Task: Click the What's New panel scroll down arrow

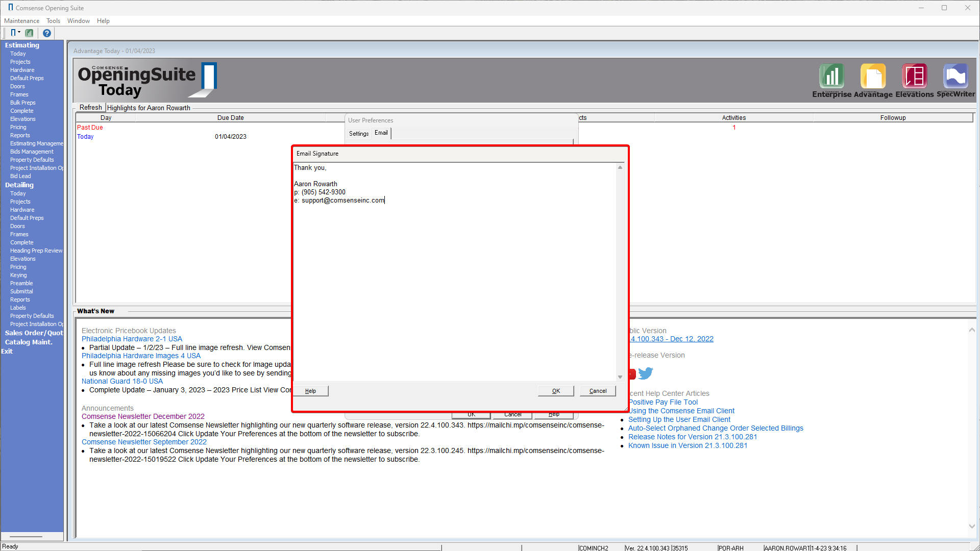Action: [x=972, y=526]
